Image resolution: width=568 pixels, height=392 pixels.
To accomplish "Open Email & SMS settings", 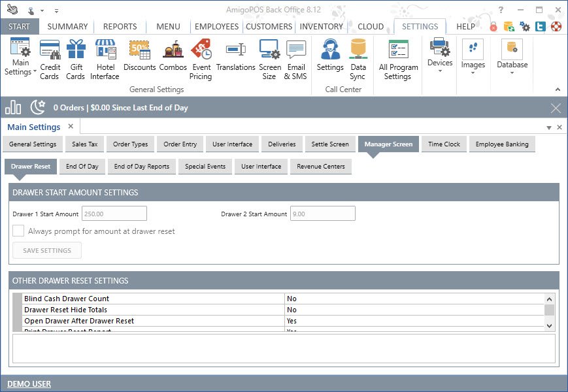I will pos(295,59).
